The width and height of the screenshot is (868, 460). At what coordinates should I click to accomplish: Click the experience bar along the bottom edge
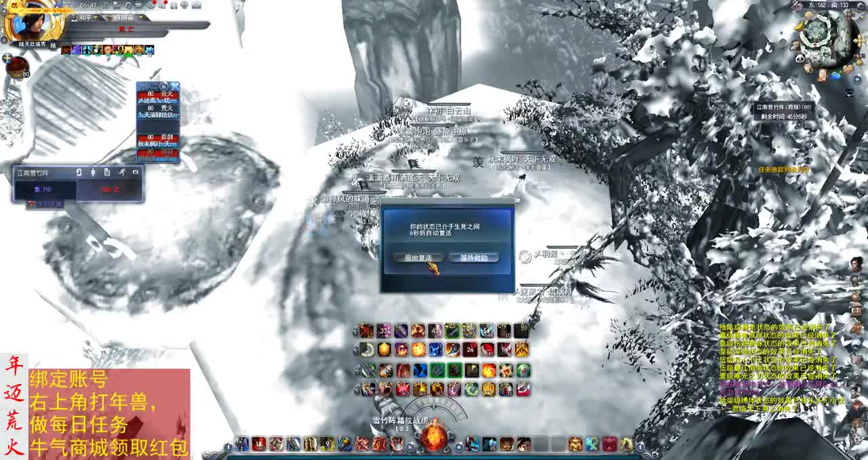pyautogui.click(x=434, y=457)
